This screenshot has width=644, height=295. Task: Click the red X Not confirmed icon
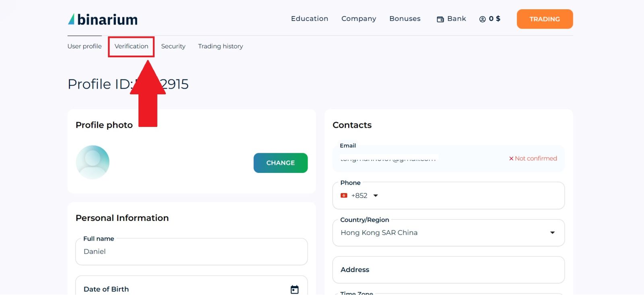[511, 159]
